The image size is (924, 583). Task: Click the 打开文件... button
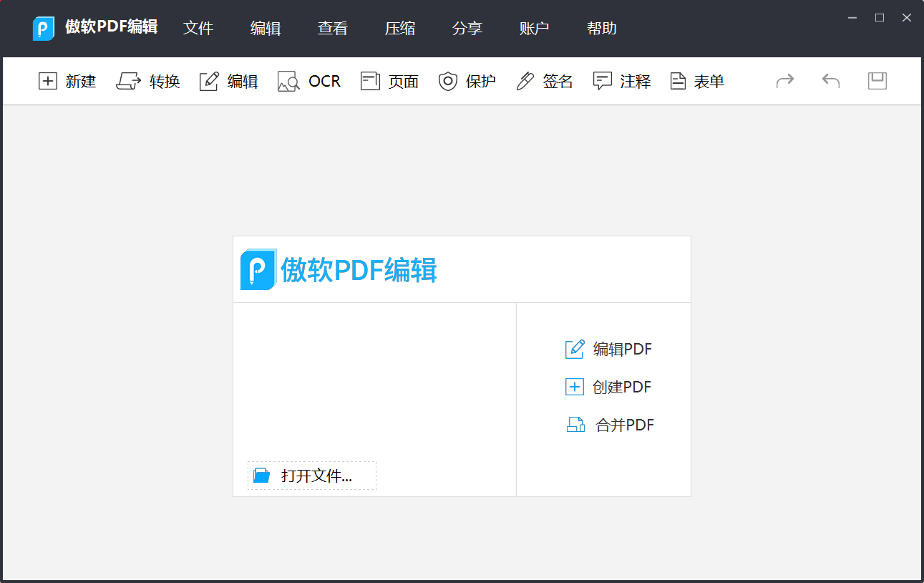point(312,476)
